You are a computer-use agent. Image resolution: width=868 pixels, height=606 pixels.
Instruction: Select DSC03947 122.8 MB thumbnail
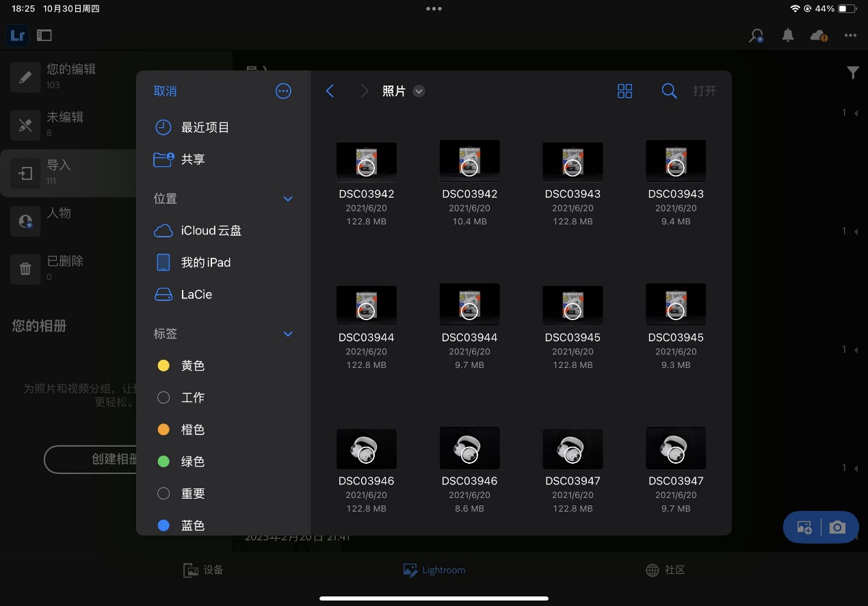point(573,449)
